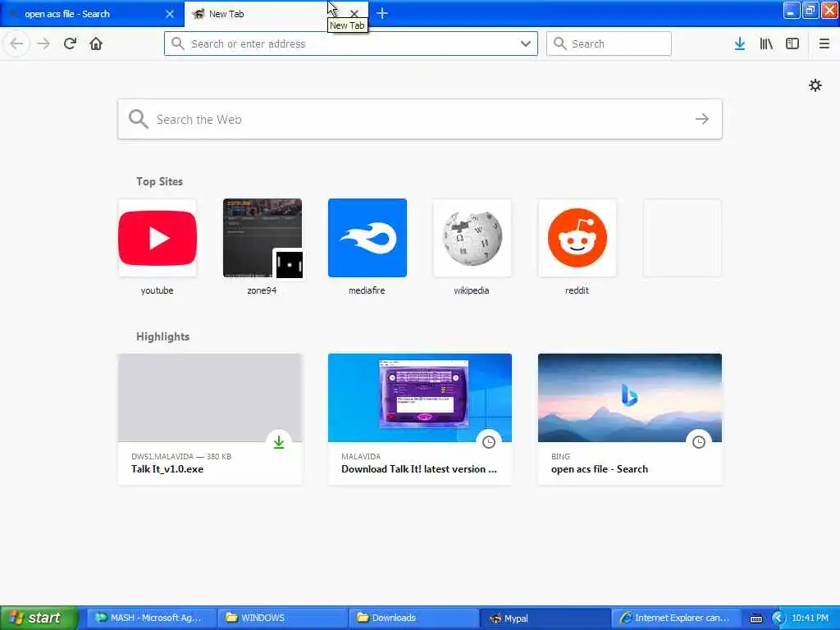The width and height of the screenshot is (840, 630).
Task: Click the toolbar Search box
Action: (609, 43)
